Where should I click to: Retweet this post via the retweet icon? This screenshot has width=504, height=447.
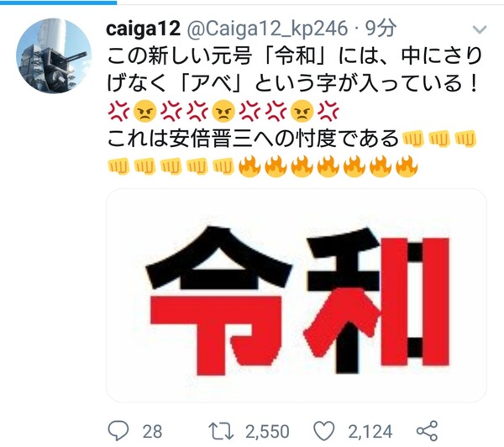(221, 431)
